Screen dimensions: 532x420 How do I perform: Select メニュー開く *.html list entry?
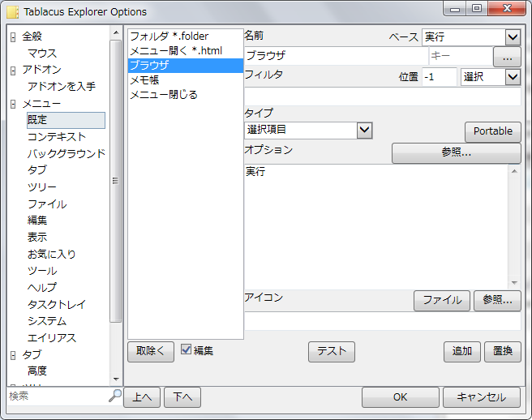click(x=186, y=50)
